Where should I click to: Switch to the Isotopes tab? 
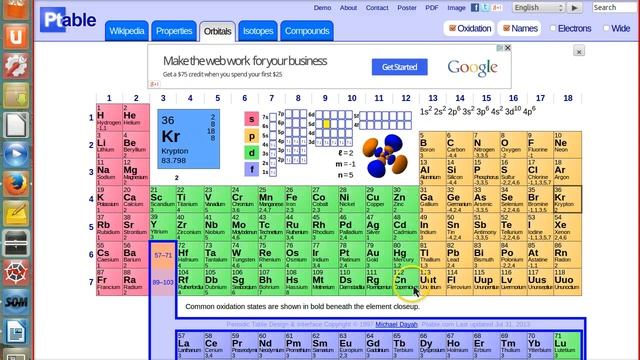258,31
